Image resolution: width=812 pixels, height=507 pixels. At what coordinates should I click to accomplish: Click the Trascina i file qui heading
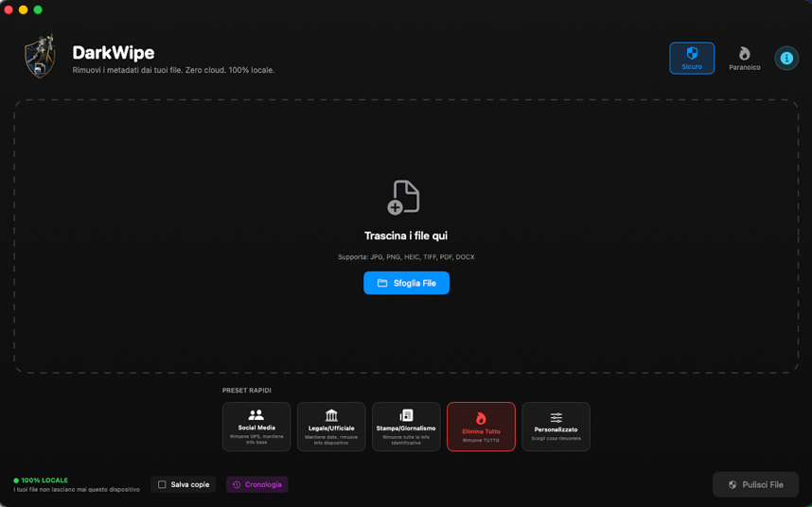pos(406,236)
